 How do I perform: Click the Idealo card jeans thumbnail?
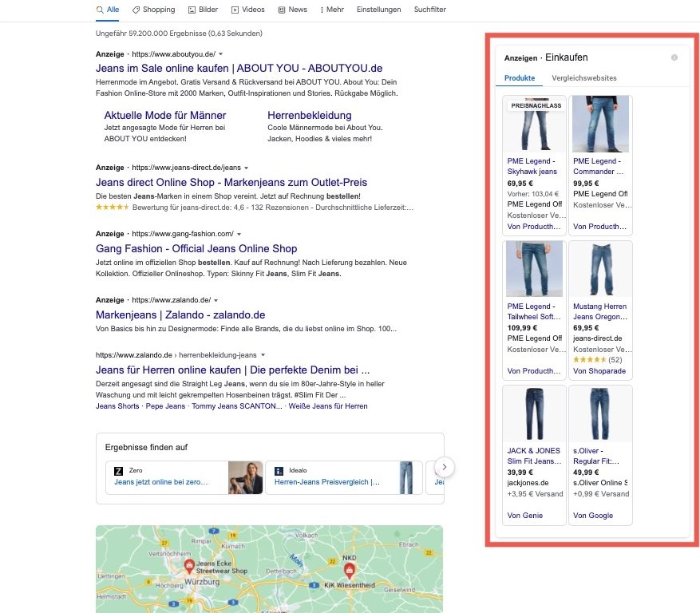click(406, 478)
